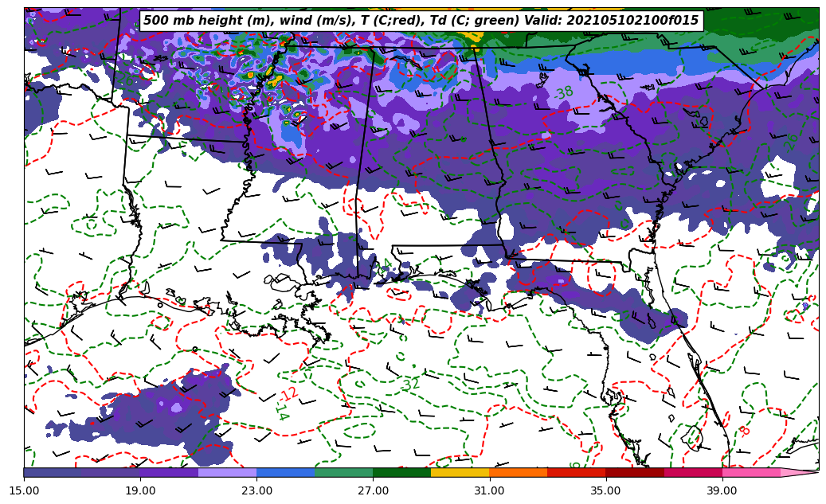Image resolution: width=826 pixels, height=504 pixels.
Task: Select the '39.00' color bar label
Action: click(722, 490)
